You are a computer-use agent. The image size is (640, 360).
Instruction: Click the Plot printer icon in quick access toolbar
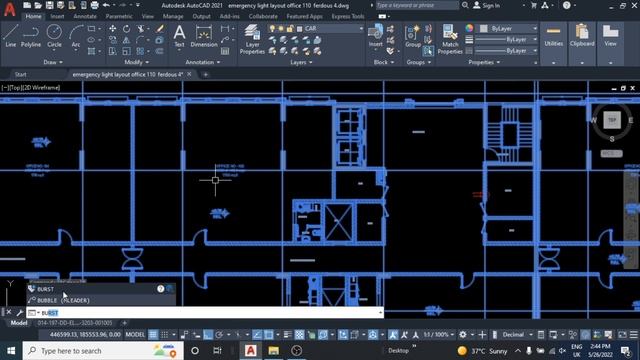[94, 5]
